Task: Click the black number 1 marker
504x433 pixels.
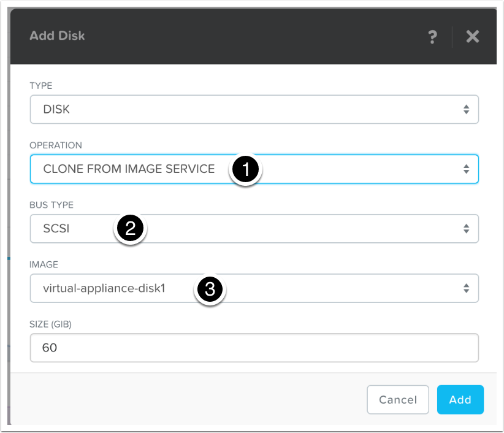Action: click(246, 170)
